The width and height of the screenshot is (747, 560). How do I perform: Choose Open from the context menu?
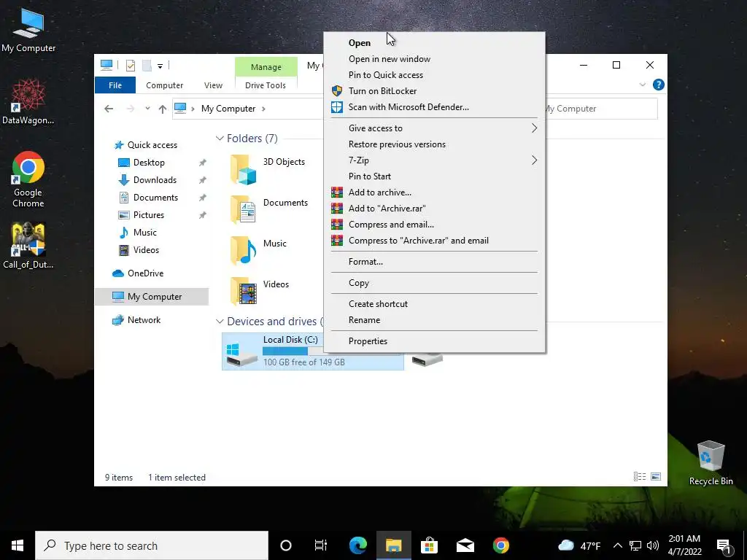(x=435, y=43)
